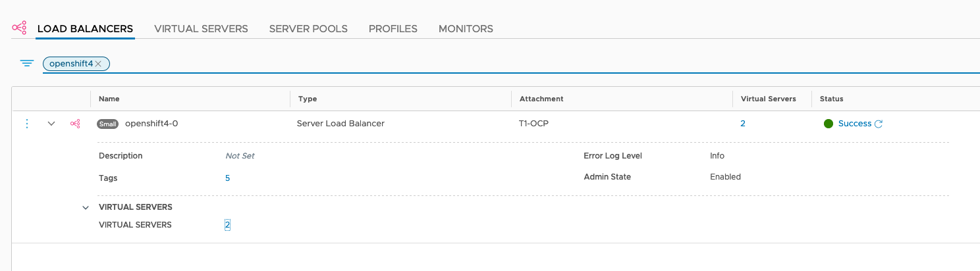The width and height of the screenshot is (980, 271).
Task: Collapse the VIRTUAL SERVERS section
Action: tap(86, 207)
